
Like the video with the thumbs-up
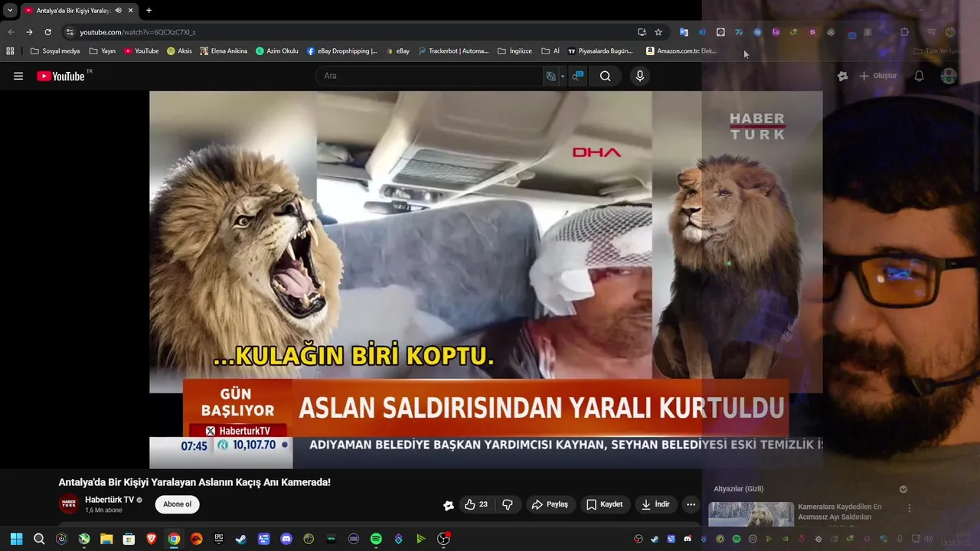pyautogui.click(x=476, y=504)
